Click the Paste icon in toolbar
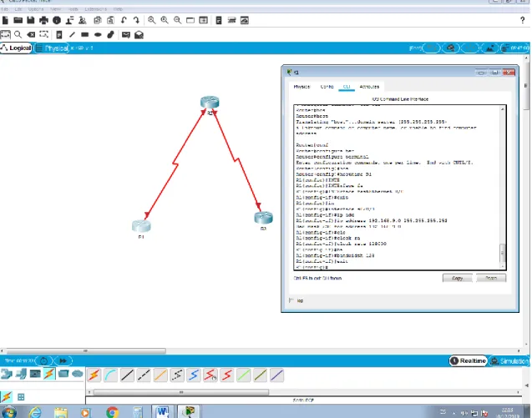Image resolution: width=532 pixels, height=418 pixels. coord(110,20)
